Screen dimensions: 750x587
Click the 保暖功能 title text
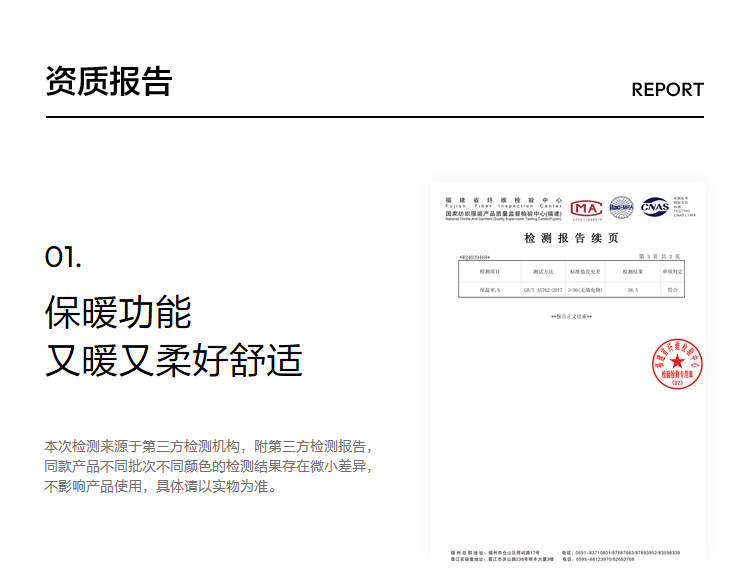pos(118,312)
